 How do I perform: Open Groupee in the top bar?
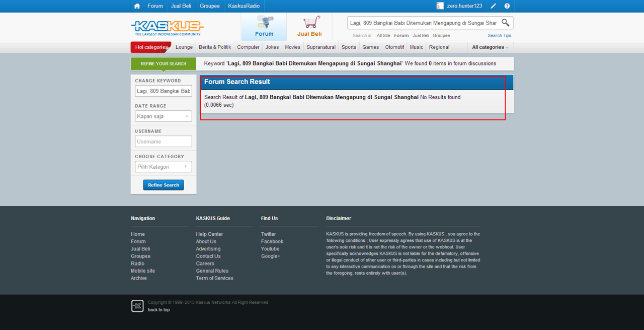click(210, 6)
